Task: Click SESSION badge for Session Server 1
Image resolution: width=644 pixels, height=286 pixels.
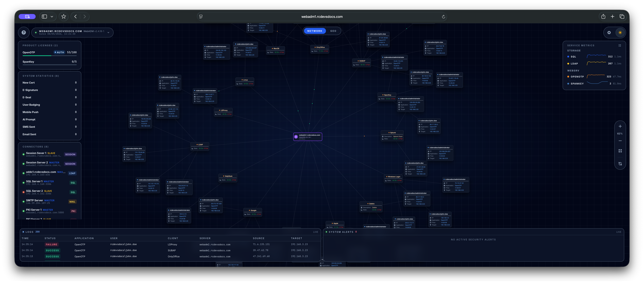Action: (x=70, y=154)
